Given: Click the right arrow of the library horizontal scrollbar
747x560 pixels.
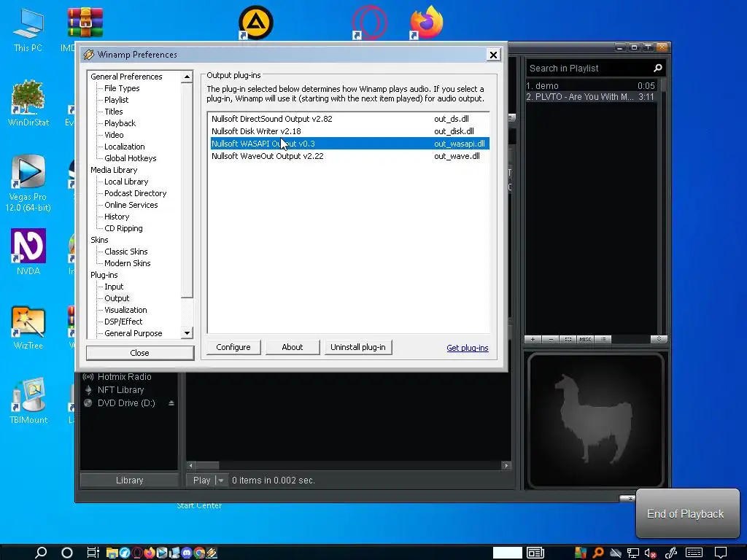Looking at the screenshot, I should coord(506,465).
